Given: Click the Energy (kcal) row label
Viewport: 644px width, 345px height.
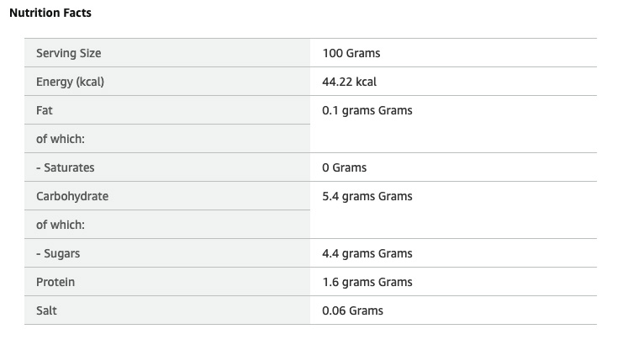Looking at the screenshot, I should pos(70,82).
